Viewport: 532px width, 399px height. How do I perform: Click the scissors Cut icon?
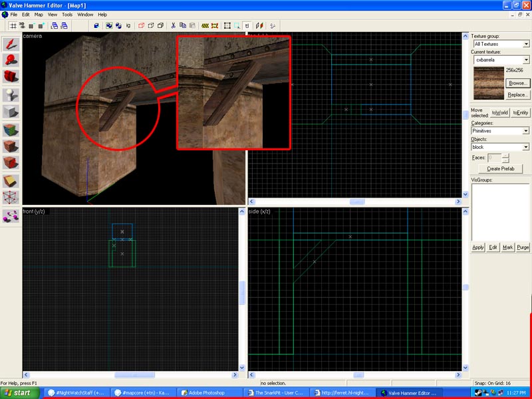tap(173, 26)
